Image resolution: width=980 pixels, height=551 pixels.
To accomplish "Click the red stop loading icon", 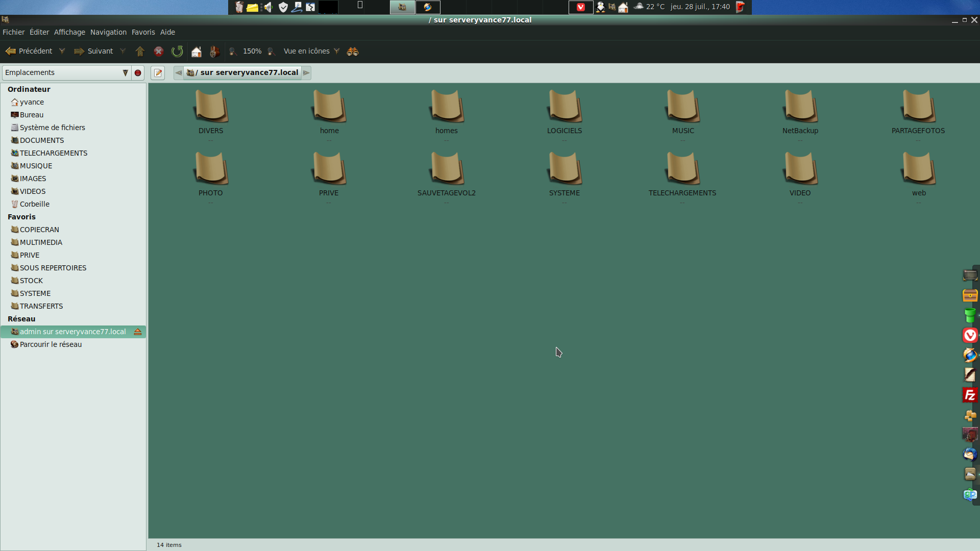I will pyautogui.click(x=159, y=51).
